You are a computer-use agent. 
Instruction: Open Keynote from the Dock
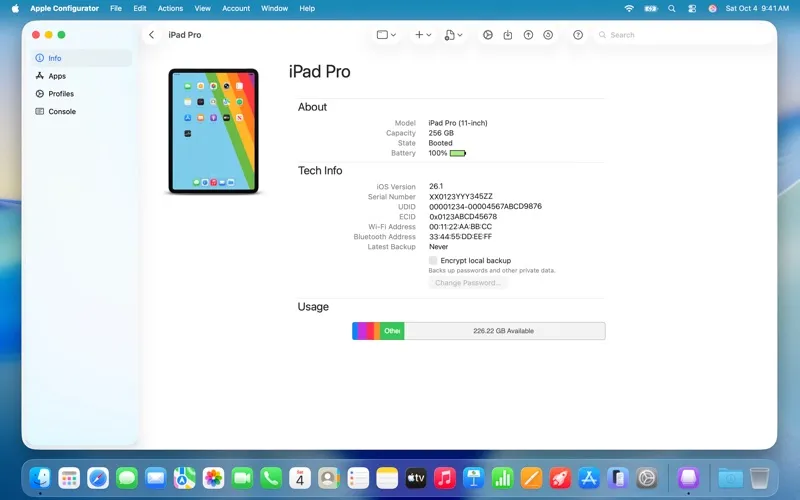pos(474,478)
